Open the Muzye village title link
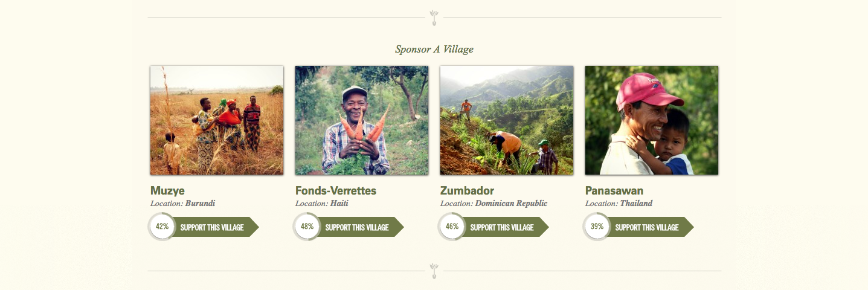 point(167,191)
